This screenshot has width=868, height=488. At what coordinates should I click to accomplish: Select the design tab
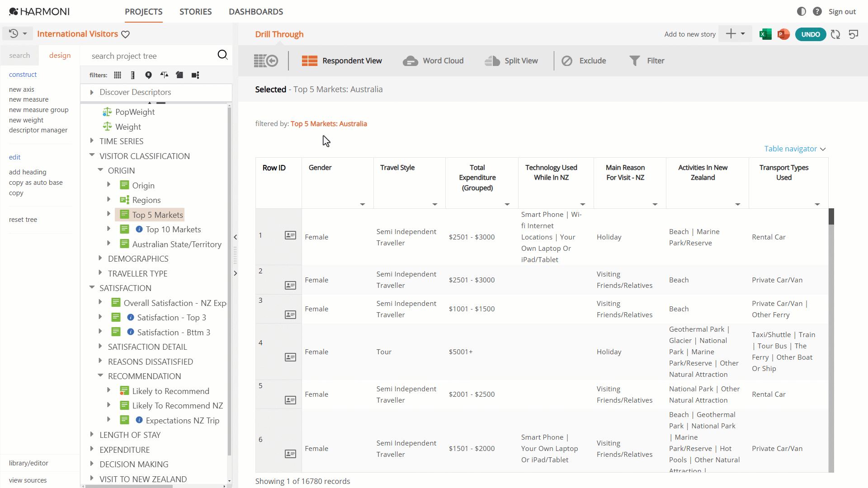(60, 55)
